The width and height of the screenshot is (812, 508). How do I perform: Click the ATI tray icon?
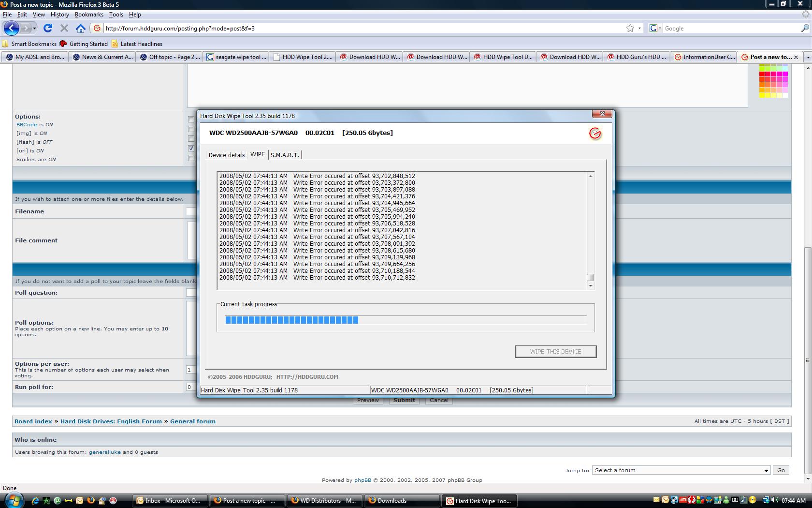point(683,500)
